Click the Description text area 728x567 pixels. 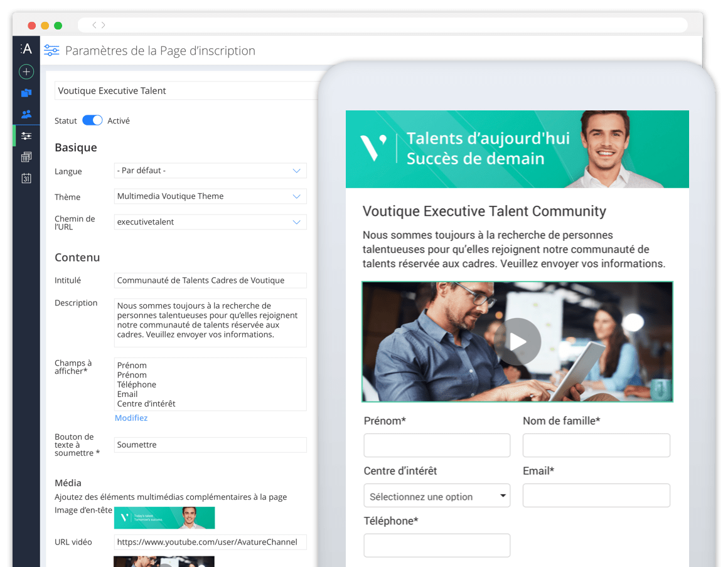[x=210, y=322]
